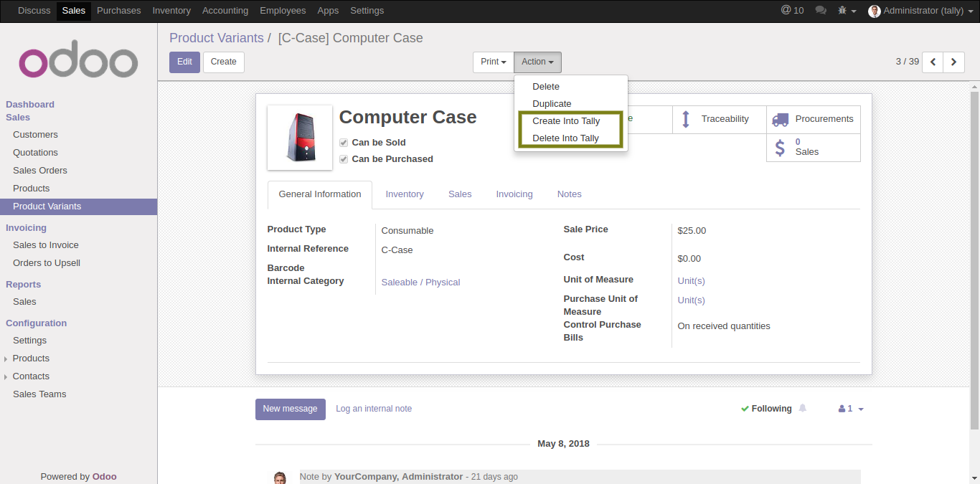Open the Inventory top menu
The height and width of the screenshot is (484, 980).
[x=171, y=11]
